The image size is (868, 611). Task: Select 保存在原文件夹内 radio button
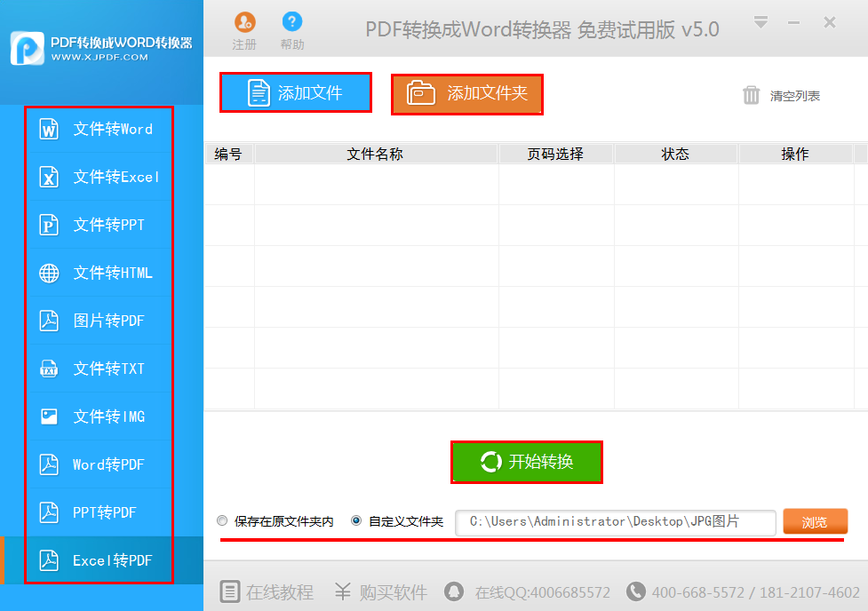[222, 520]
